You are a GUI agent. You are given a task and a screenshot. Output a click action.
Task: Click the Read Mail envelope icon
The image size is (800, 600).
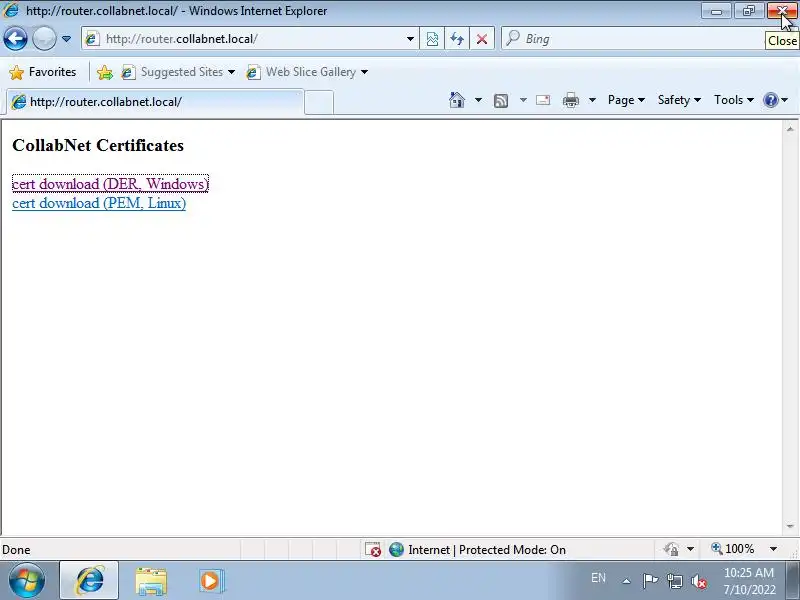(543, 100)
